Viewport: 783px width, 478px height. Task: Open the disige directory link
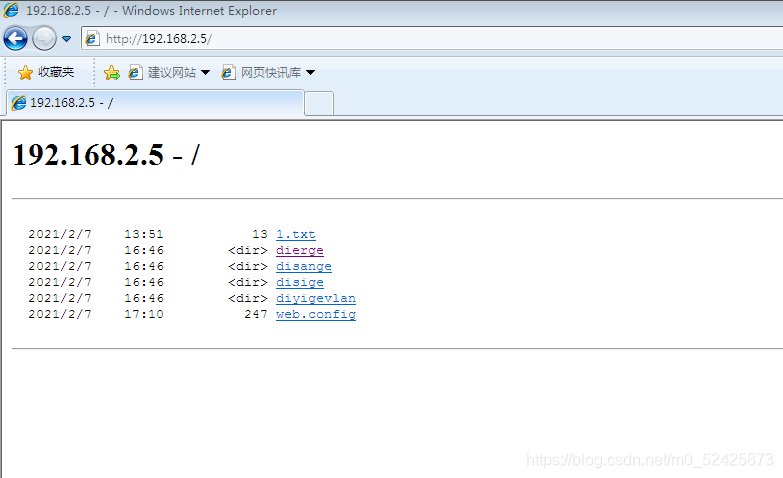point(300,282)
